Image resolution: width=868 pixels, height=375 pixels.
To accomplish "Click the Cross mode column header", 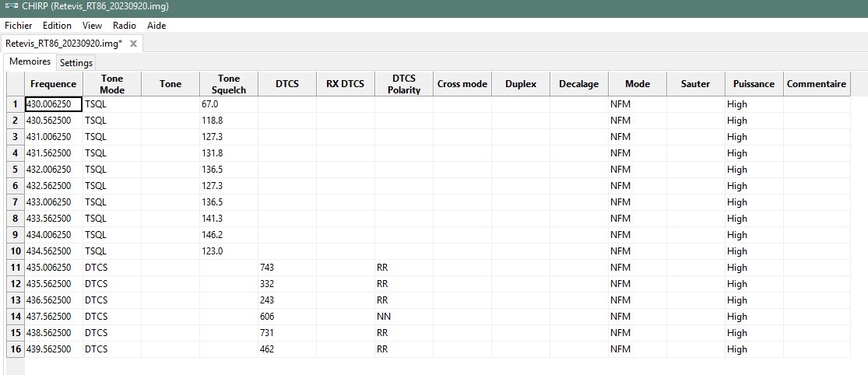I will point(462,84).
